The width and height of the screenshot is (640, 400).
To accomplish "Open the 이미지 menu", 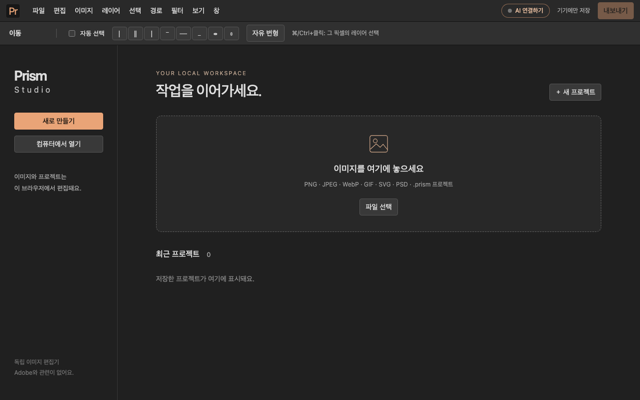I will tap(84, 11).
